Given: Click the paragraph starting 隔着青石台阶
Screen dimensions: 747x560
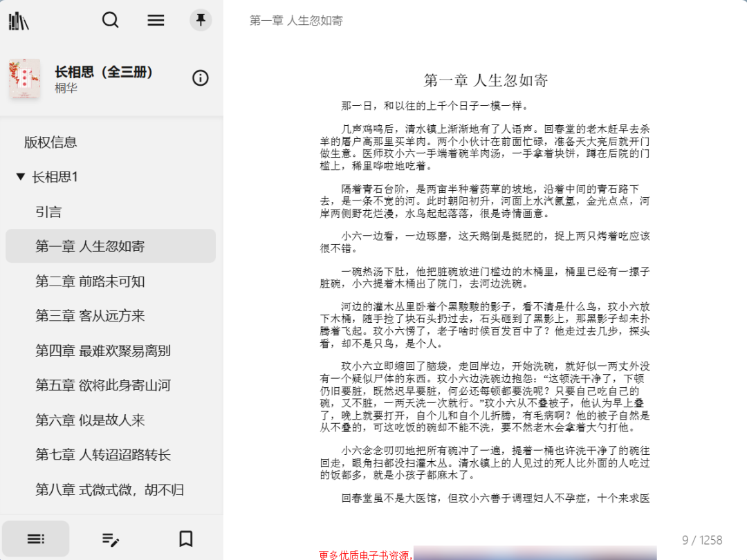Looking at the screenshot, I should (484, 201).
